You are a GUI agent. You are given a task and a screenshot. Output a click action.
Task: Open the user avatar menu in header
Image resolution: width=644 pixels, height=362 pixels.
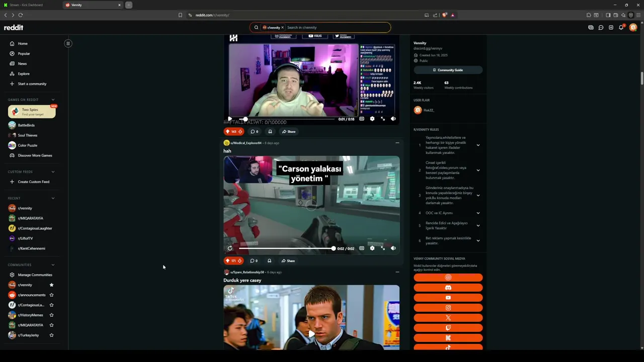(633, 28)
